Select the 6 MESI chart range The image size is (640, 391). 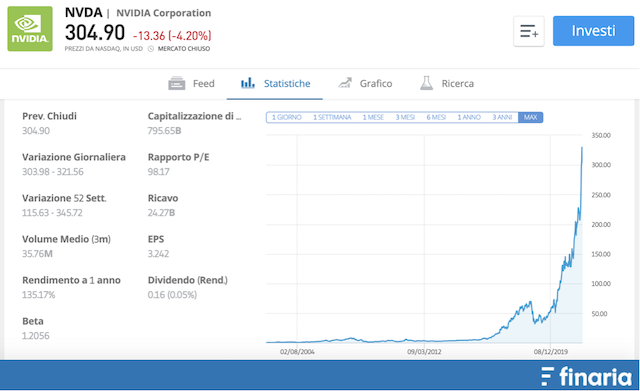tap(436, 118)
